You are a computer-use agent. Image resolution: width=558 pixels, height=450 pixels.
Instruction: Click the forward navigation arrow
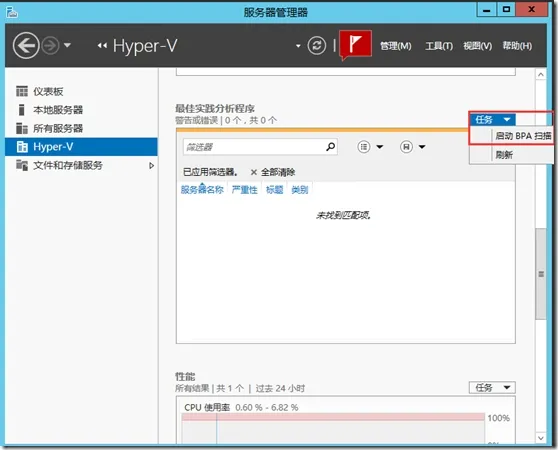tap(50, 46)
